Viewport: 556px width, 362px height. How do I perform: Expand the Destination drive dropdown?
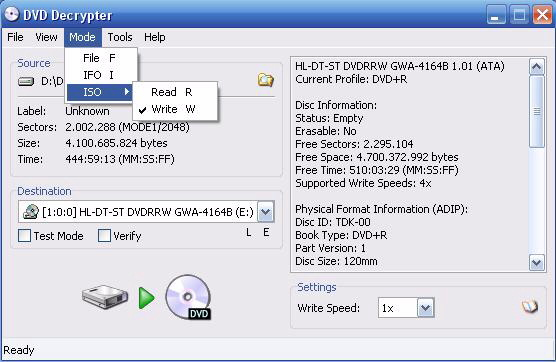click(x=266, y=212)
